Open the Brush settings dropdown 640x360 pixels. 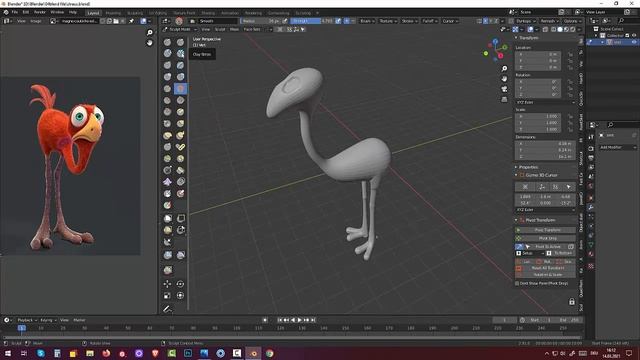[x=367, y=21]
